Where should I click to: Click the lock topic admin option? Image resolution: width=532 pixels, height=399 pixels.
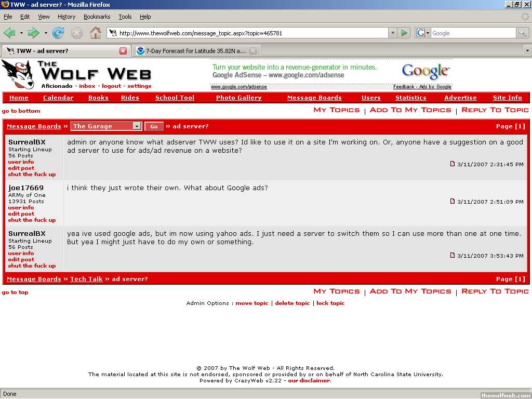pos(330,303)
